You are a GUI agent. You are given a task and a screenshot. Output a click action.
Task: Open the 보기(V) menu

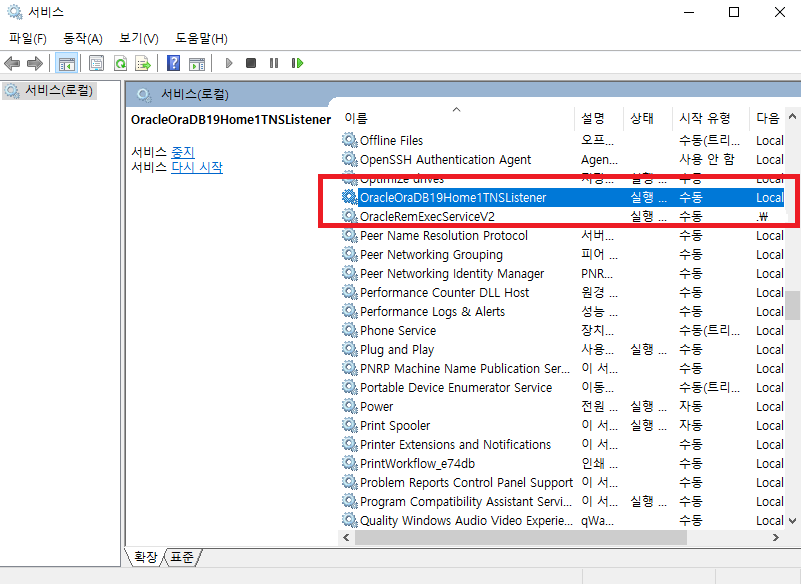point(138,38)
